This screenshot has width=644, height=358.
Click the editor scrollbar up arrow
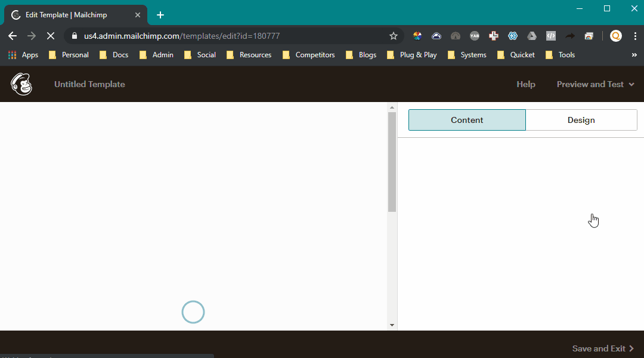392,107
